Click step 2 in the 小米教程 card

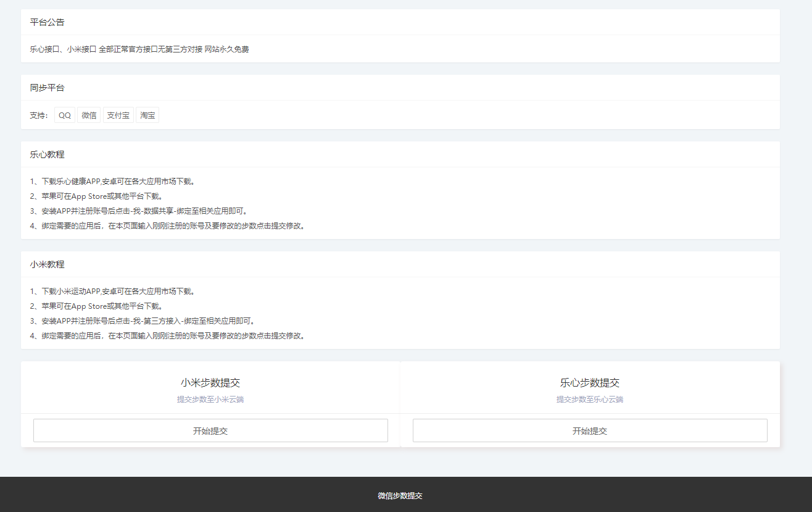point(97,306)
